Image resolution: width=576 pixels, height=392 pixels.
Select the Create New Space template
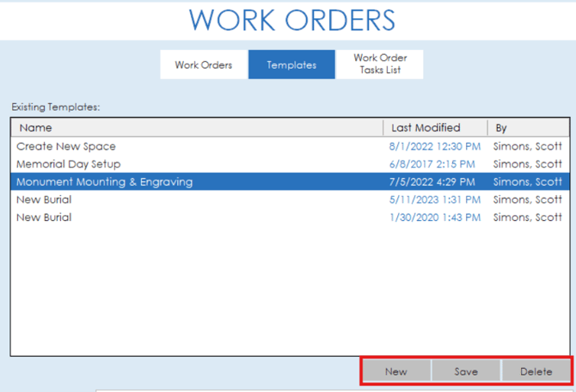click(x=66, y=146)
